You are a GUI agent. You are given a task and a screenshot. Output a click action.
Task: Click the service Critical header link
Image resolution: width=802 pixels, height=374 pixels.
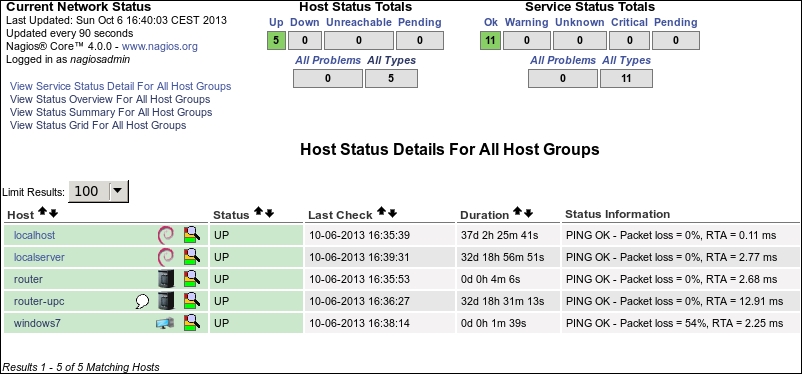[x=630, y=23]
